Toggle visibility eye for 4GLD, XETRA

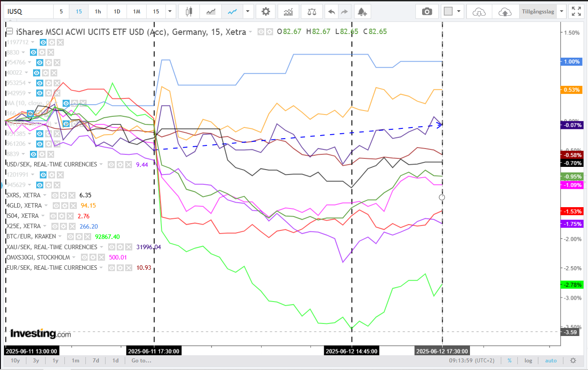pyautogui.click(x=56, y=206)
